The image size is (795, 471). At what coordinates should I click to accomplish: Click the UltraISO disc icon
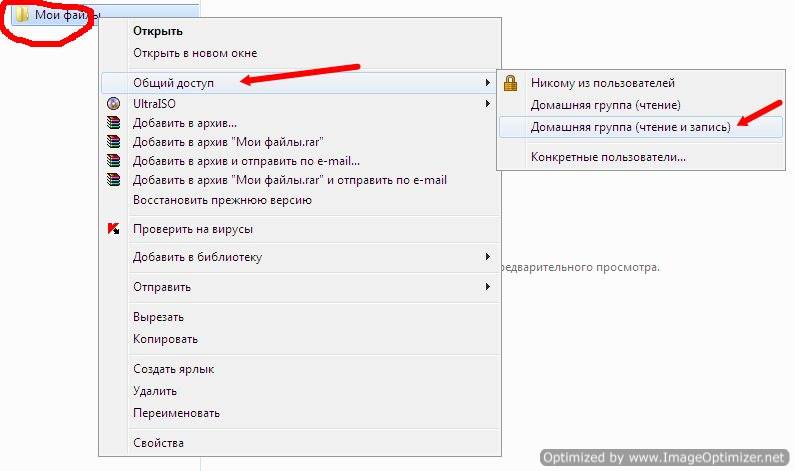point(113,104)
